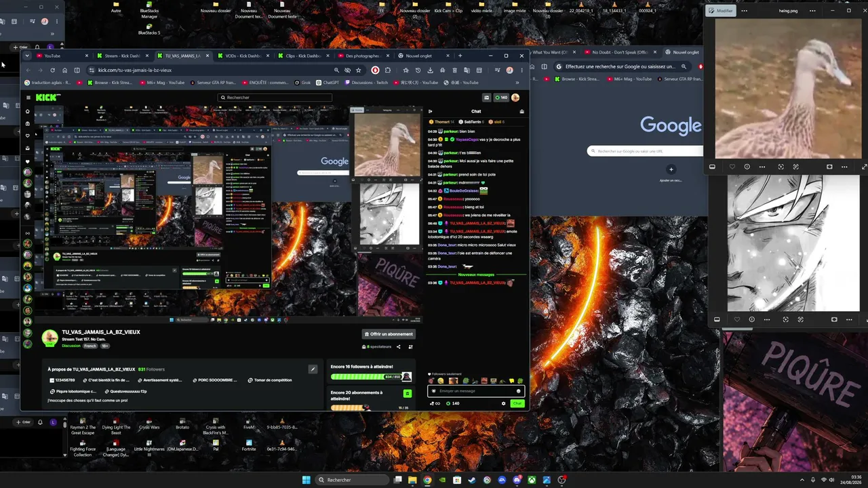This screenshot has width=868, height=488.
Task: Open the live stream channel avatar
Action: tap(50, 338)
